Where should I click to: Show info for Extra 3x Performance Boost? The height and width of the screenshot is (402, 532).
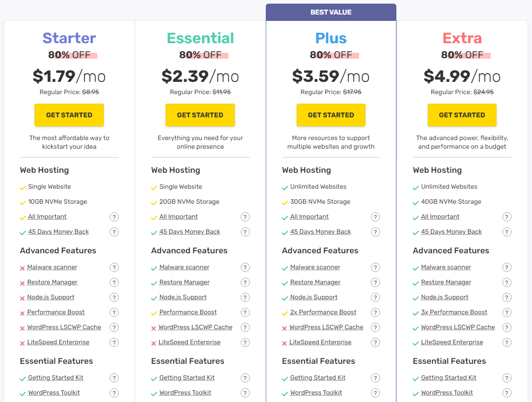507,312
